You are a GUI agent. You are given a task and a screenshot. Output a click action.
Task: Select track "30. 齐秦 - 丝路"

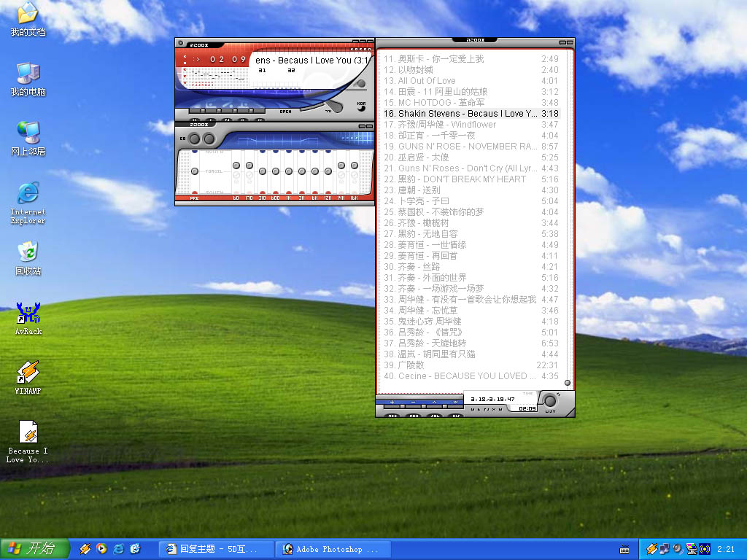pyautogui.click(x=471, y=267)
